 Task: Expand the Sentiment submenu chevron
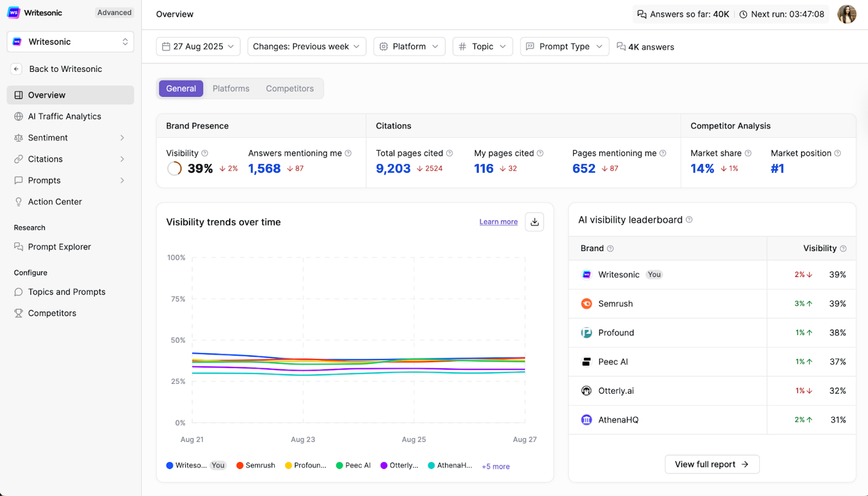(122, 137)
